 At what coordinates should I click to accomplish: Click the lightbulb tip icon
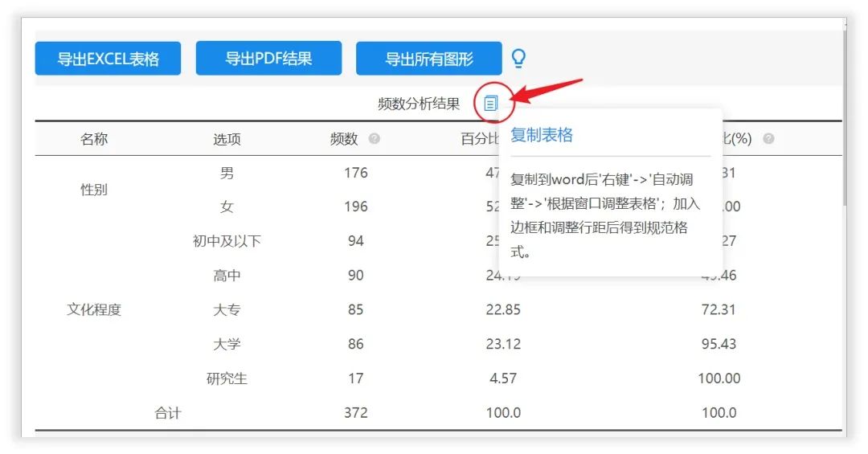518,58
